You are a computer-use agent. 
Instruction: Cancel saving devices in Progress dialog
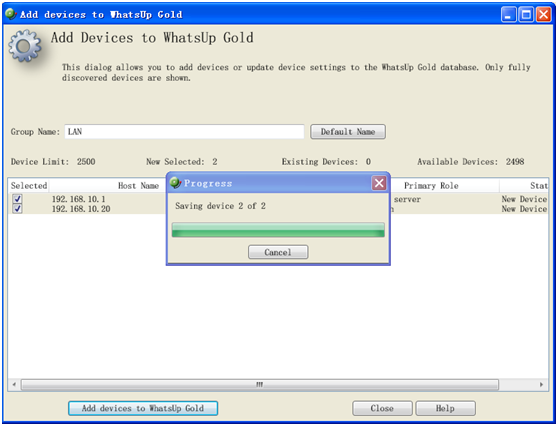coord(278,252)
